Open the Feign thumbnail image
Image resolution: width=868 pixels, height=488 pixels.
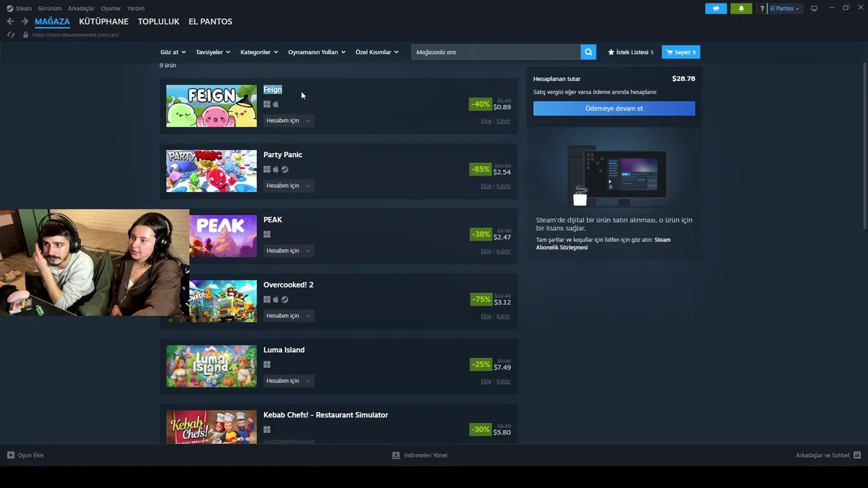212,106
